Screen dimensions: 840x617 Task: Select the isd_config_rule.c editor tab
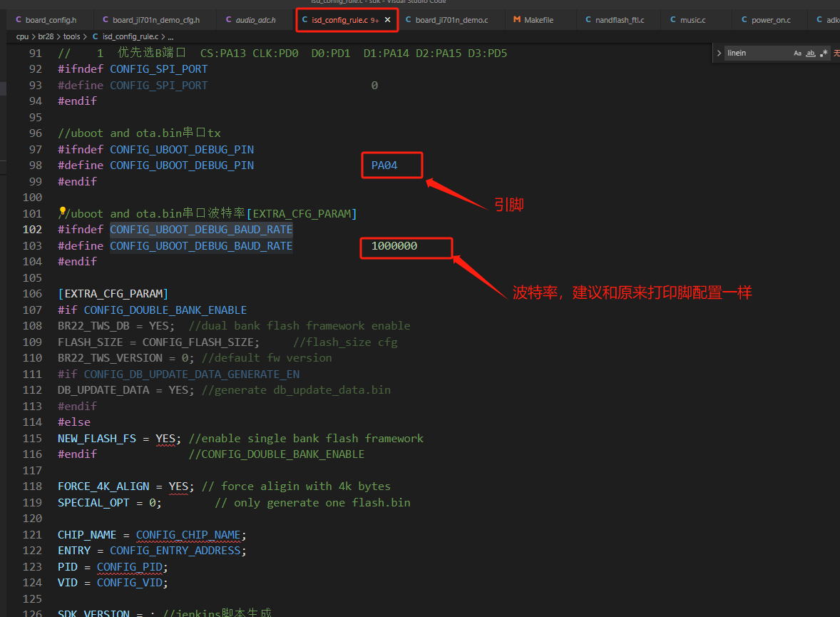pyautogui.click(x=340, y=20)
